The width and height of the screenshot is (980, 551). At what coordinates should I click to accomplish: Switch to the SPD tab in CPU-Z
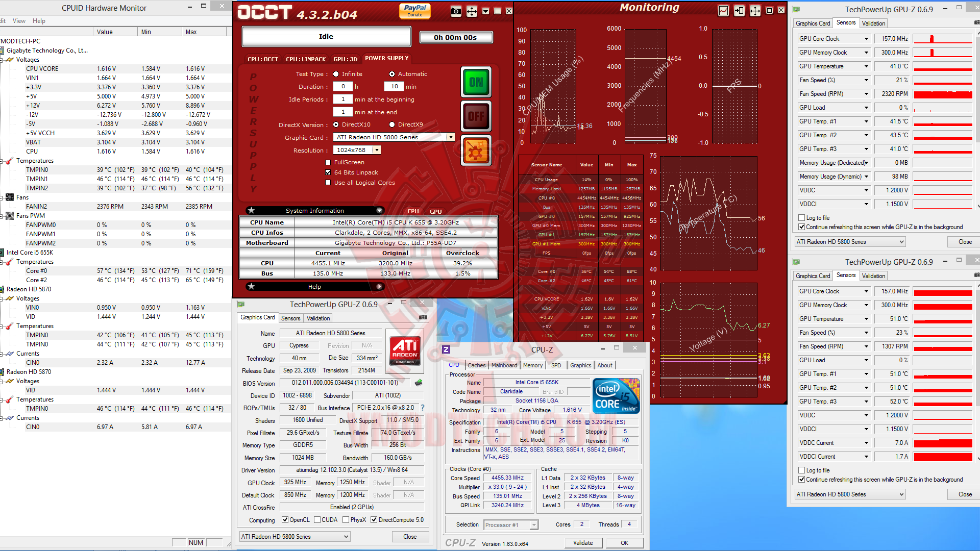[x=556, y=365]
